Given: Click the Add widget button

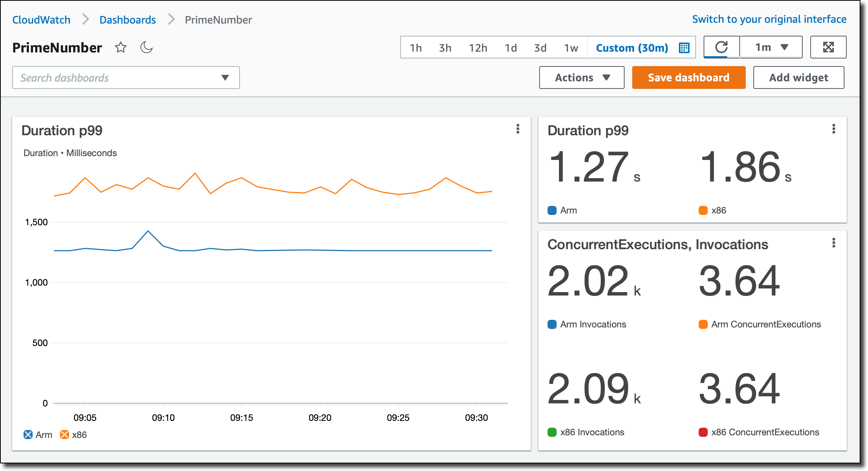Looking at the screenshot, I should [x=799, y=77].
